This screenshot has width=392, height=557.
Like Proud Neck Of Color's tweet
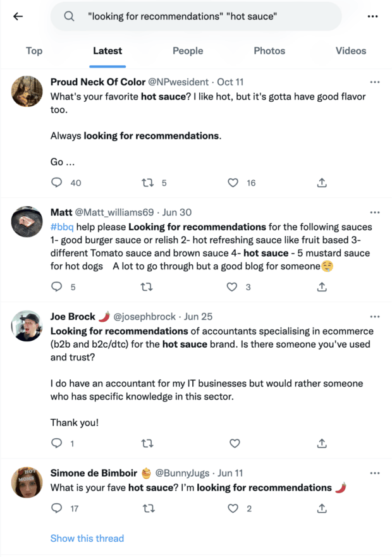[233, 183]
